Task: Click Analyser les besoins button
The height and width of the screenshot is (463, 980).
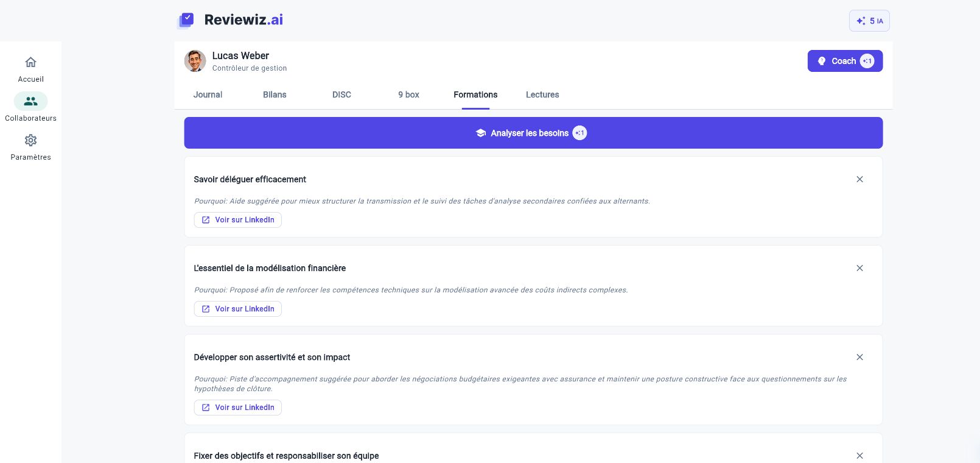Action: click(533, 133)
